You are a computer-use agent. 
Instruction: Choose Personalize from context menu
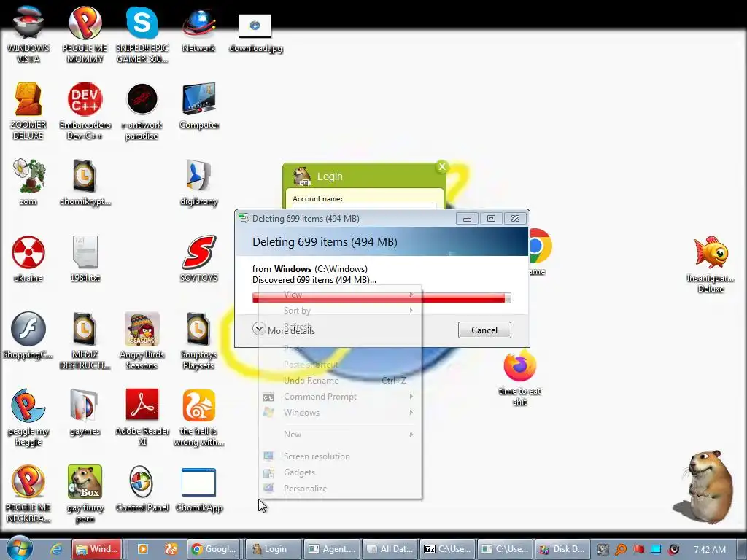tap(340, 489)
